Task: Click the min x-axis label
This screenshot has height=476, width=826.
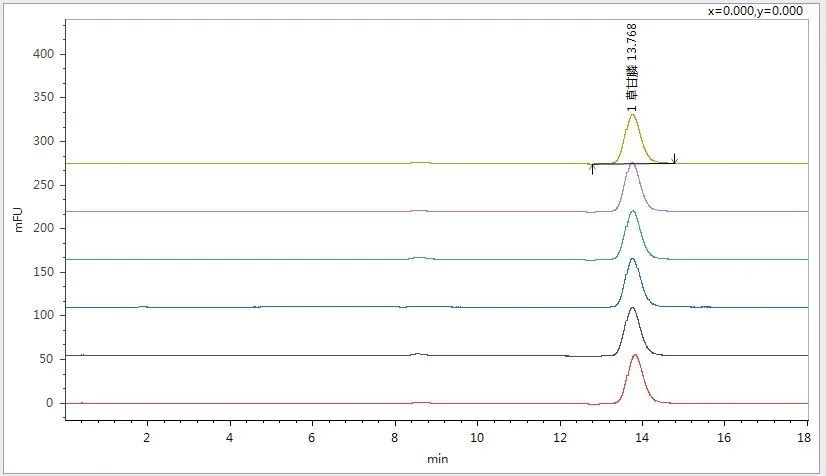Action: [437, 459]
